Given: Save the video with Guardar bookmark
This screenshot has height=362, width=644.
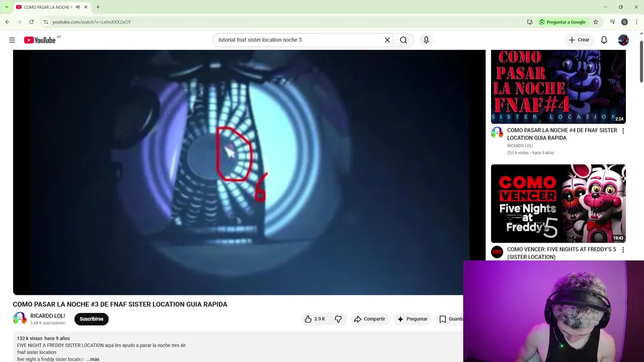Looking at the screenshot, I should click(x=450, y=319).
